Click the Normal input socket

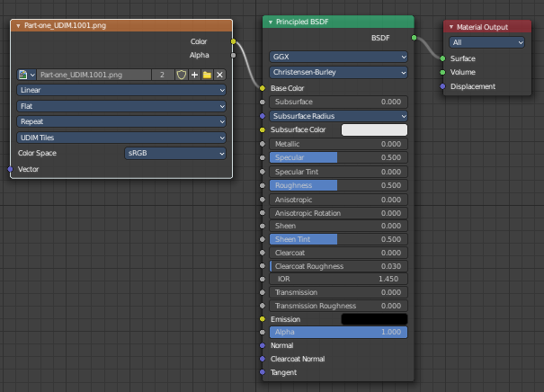[x=263, y=345]
